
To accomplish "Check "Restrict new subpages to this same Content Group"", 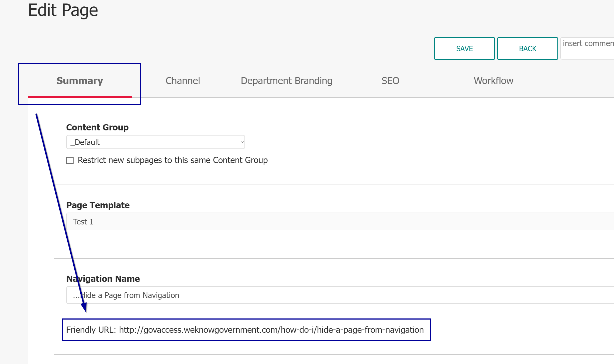I will tap(70, 160).
